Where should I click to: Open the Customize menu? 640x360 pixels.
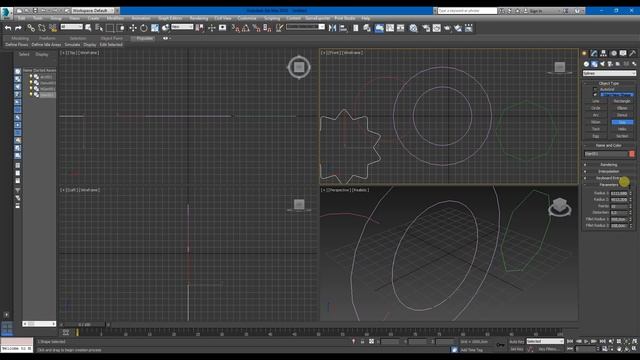click(247, 18)
